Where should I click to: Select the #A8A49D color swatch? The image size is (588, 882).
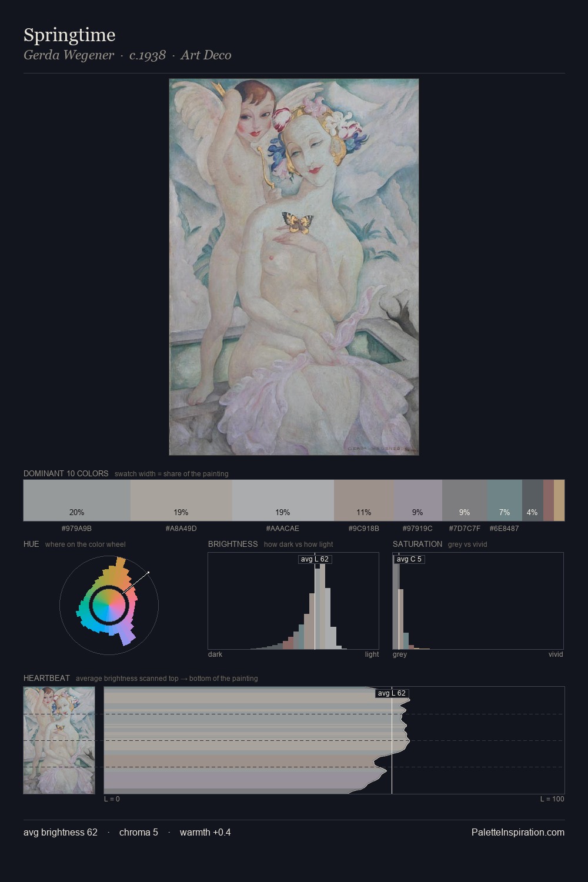click(x=181, y=500)
